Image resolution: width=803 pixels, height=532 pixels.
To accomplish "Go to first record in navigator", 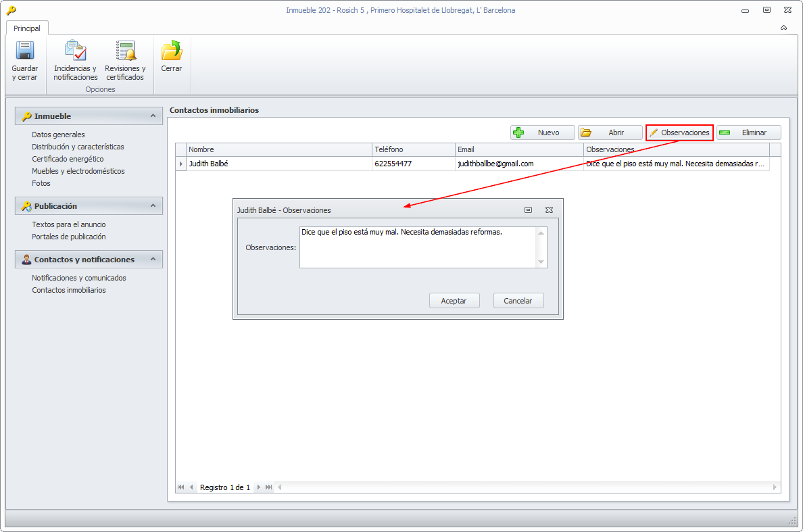I will point(180,487).
